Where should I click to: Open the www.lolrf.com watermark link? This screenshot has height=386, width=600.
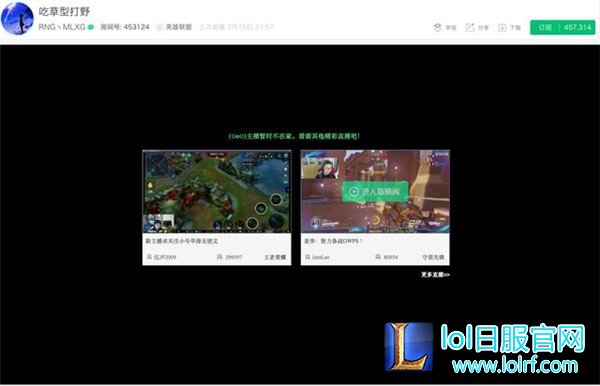click(x=515, y=365)
